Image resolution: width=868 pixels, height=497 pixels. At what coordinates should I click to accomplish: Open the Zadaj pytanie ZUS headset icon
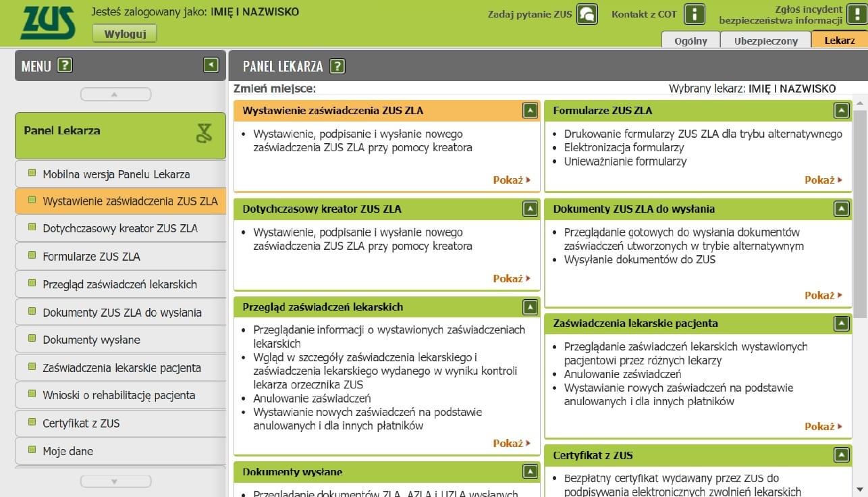click(x=587, y=14)
